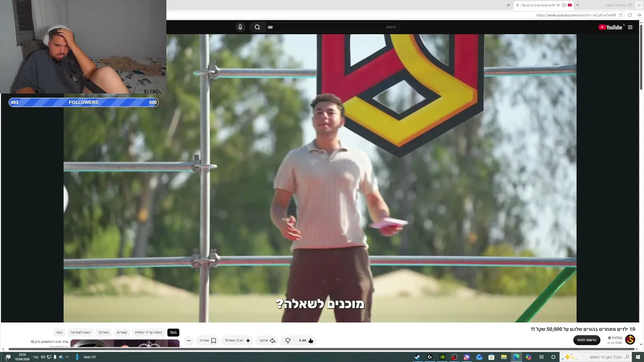Screen dimensions: 644x362
Task: Share the video
Action: click(x=267, y=340)
